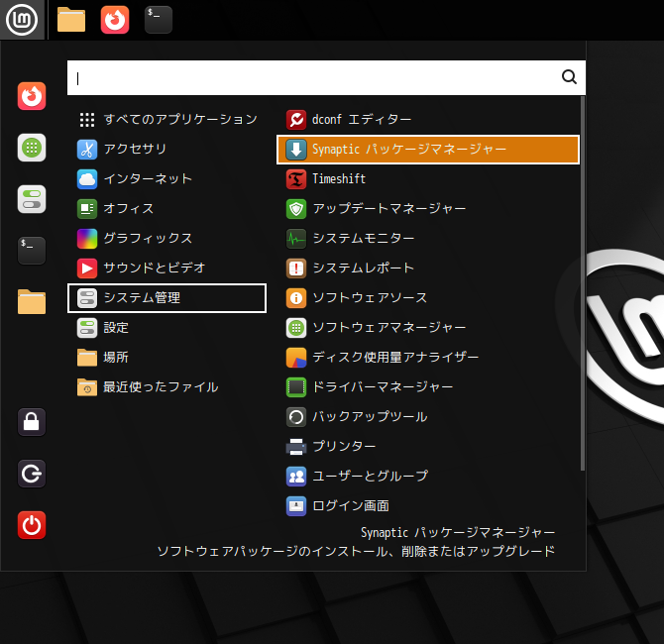Open ログイン画面 settings
This screenshot has height=644, width=664.
coord(428,506)
